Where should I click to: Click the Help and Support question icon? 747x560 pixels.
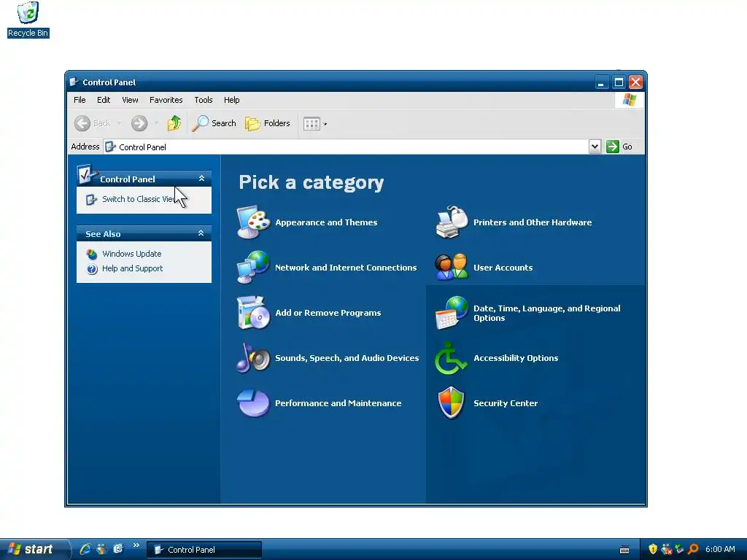pyautogui.click(x=92, y=269)
